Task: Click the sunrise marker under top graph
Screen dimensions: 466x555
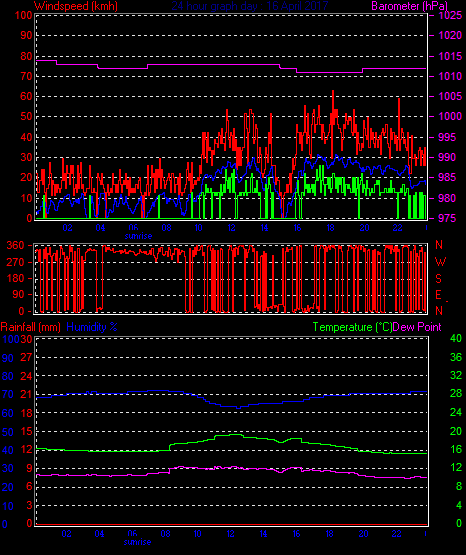Action: (x=138, y=236)
